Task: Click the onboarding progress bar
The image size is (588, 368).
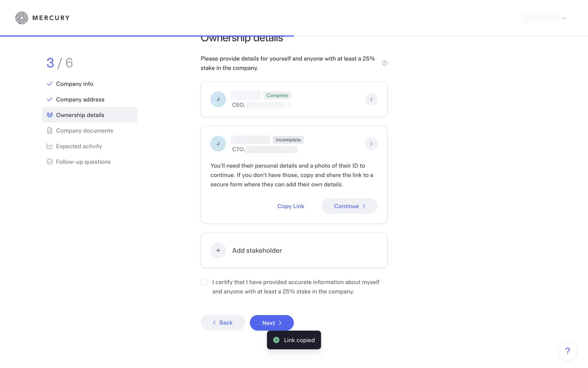Action: 294,36
